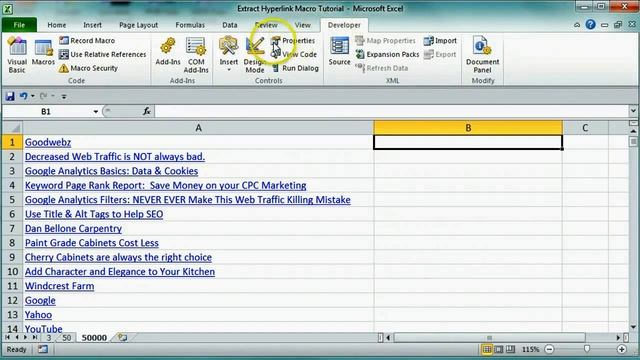The width and height of the screenshot is (640, 360).
Task: Select column A header
Action: tap(198, 128)
